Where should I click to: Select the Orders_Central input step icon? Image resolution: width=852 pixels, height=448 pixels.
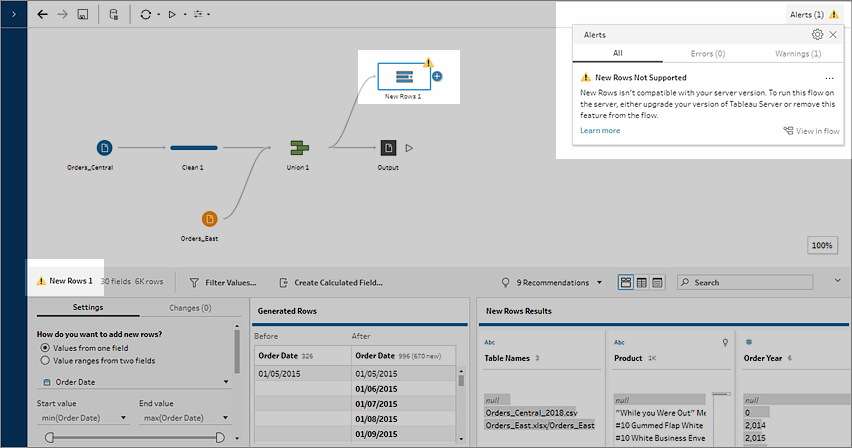pyautogui.click(x=104, y=147)
